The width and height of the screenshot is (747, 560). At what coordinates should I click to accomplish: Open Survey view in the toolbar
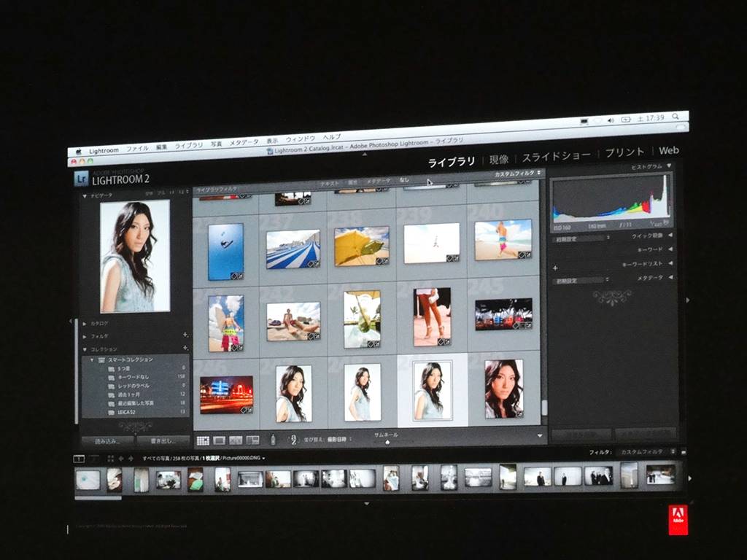tap(252, 440)
